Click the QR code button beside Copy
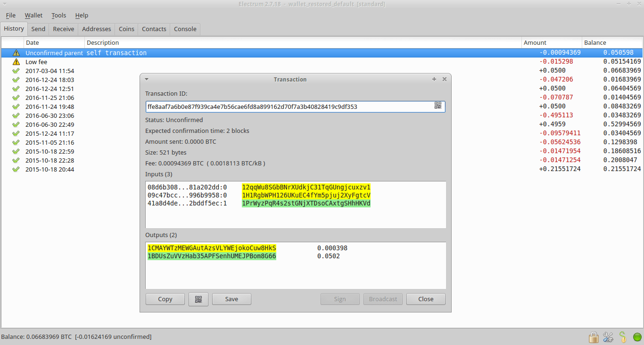Image resolution: width=644 pixels, height=345 pixels. [x=198, y=299]
